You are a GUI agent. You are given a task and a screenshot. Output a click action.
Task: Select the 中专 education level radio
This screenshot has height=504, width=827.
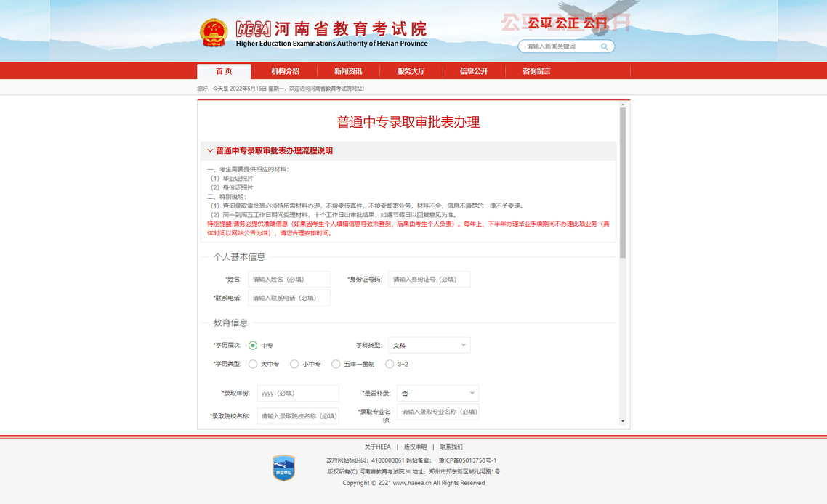coord(253,346)
